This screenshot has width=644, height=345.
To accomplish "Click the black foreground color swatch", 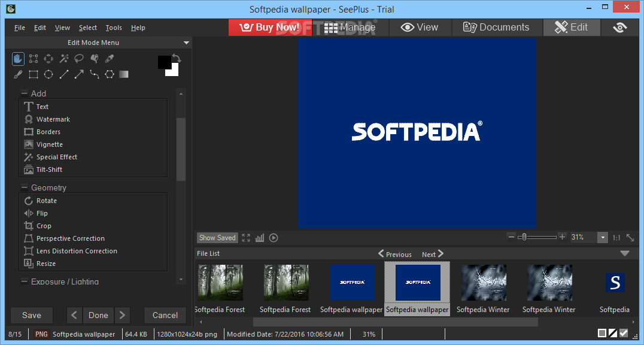I will coord(164,62).
